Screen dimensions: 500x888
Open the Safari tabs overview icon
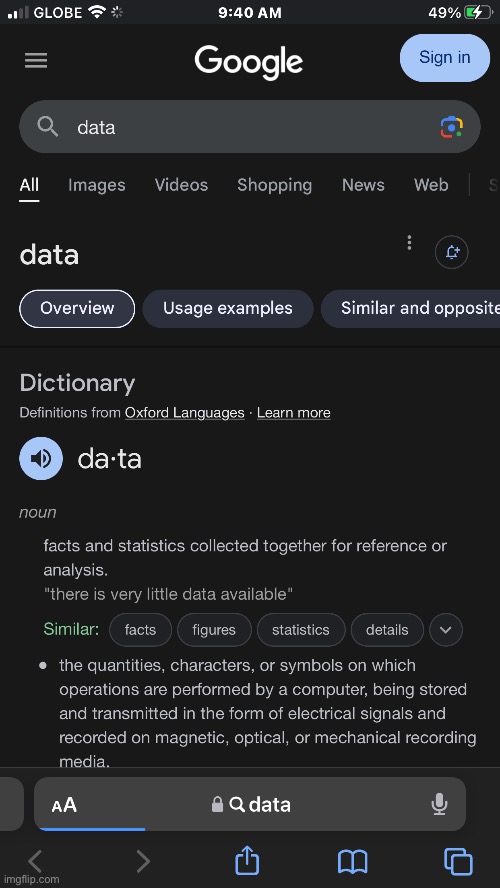coord(458,861)
